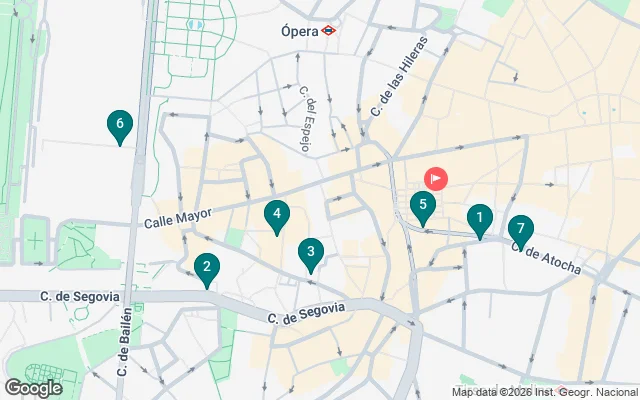Click the C. de Atocha label

tap(546, 256)
